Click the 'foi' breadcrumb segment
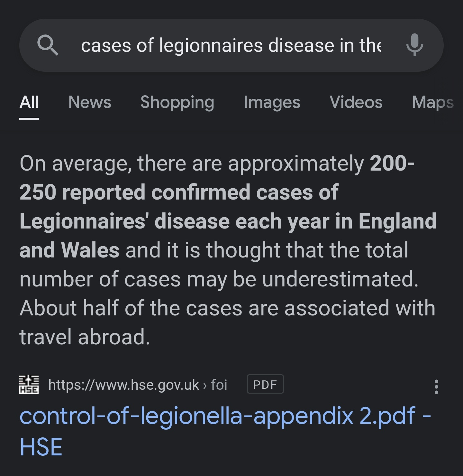 coord(219,385)
